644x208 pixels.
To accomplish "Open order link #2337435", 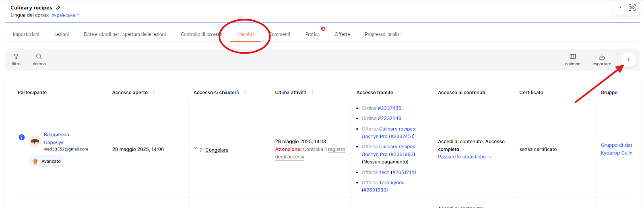I will pos(389,108).
